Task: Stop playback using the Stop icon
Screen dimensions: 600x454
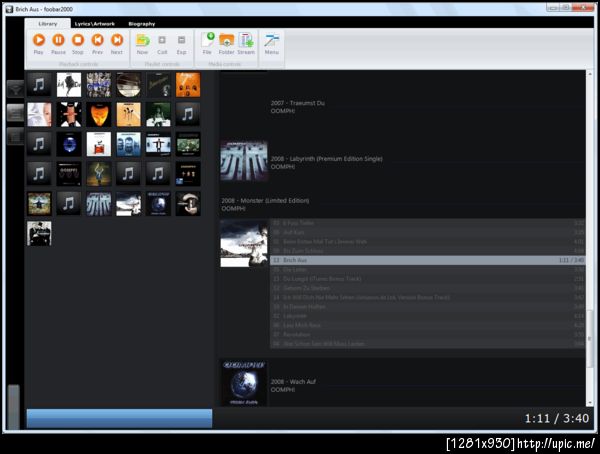Action: click(78, 40)
